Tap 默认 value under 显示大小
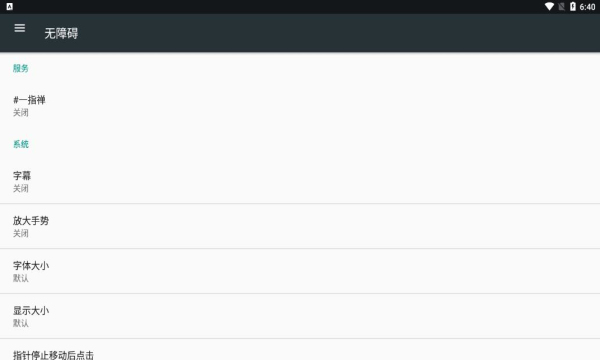The image size is (600, 360). pos(21,323)
